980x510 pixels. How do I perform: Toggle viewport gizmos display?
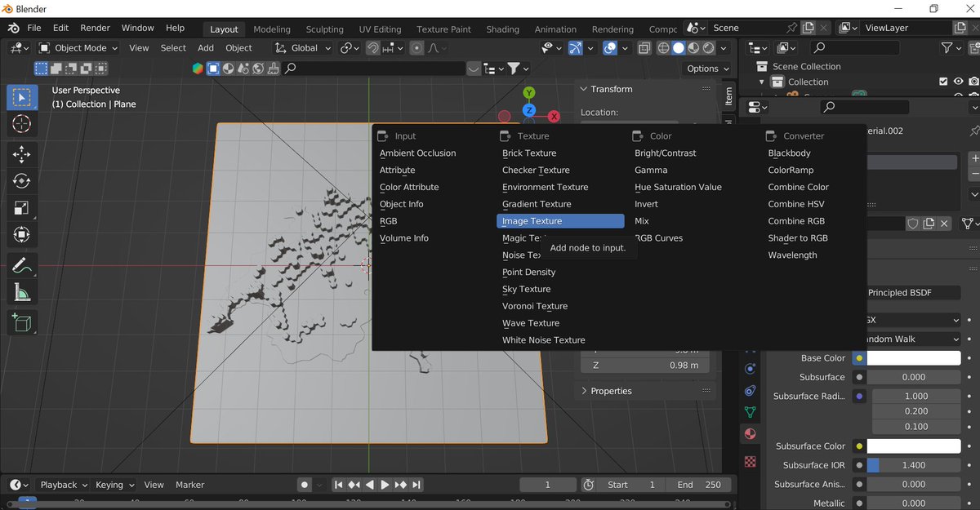click(576, 48)
